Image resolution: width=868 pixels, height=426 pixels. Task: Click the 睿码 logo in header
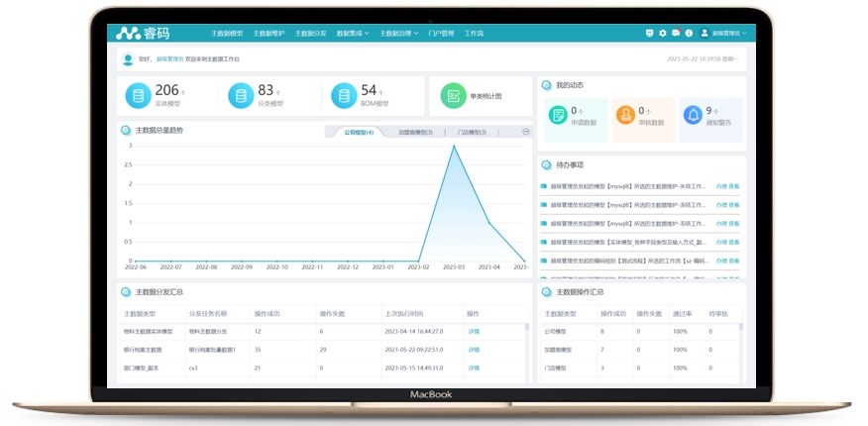coord(144,34)
